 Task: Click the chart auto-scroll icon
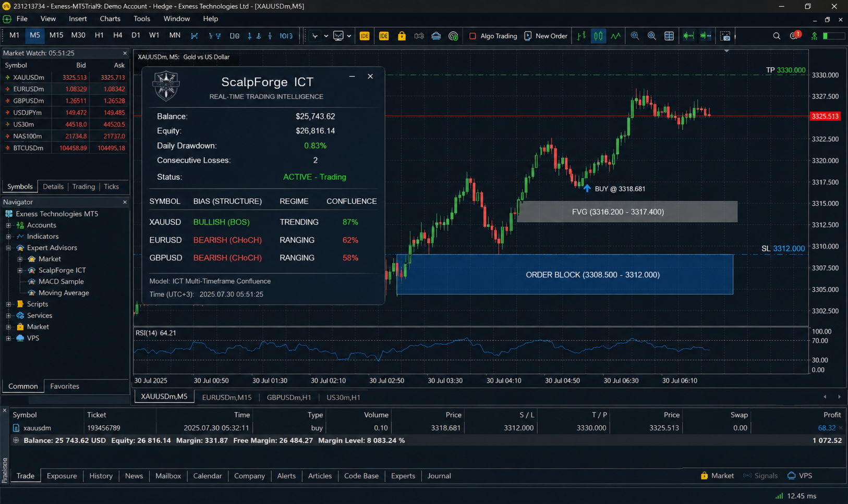click(x=688, y=36)
